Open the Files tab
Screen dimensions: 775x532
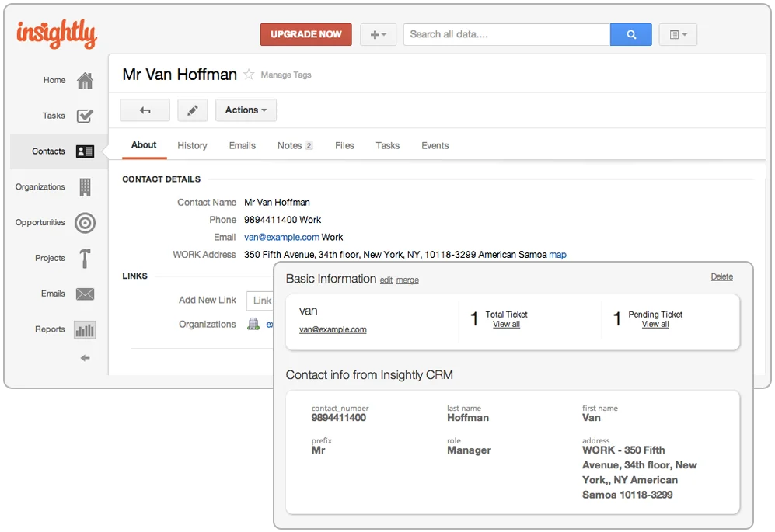pos(344,146)
